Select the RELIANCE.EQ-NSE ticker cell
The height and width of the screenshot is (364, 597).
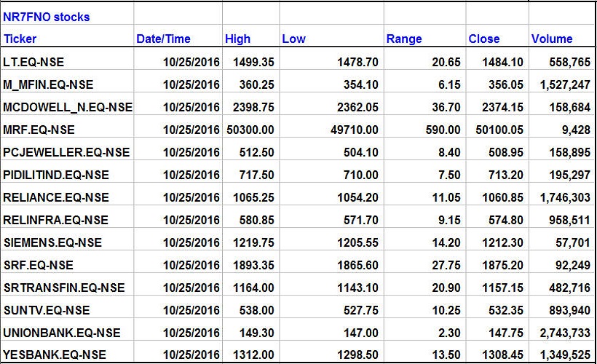click(x=55, y=197)
